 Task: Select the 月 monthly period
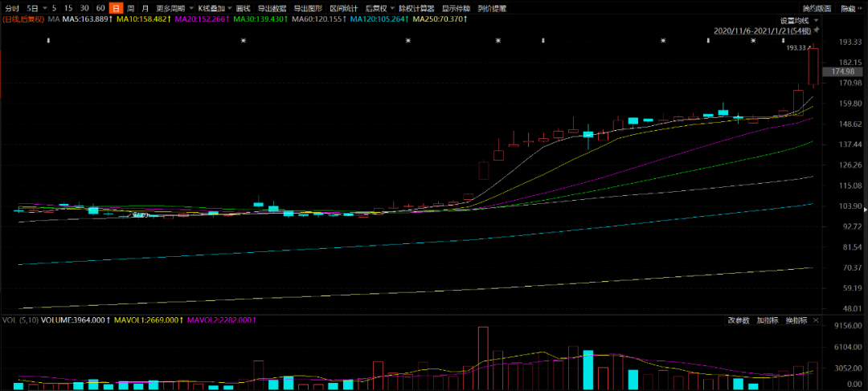pyautogui.click(x=145, y=8)
